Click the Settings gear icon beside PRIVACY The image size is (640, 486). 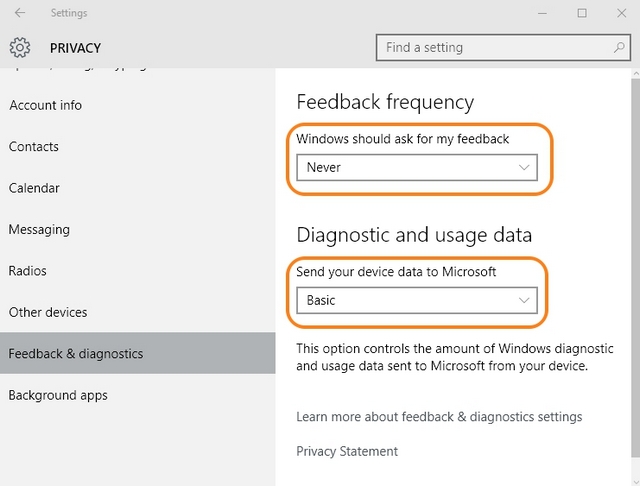coord(20,47)
